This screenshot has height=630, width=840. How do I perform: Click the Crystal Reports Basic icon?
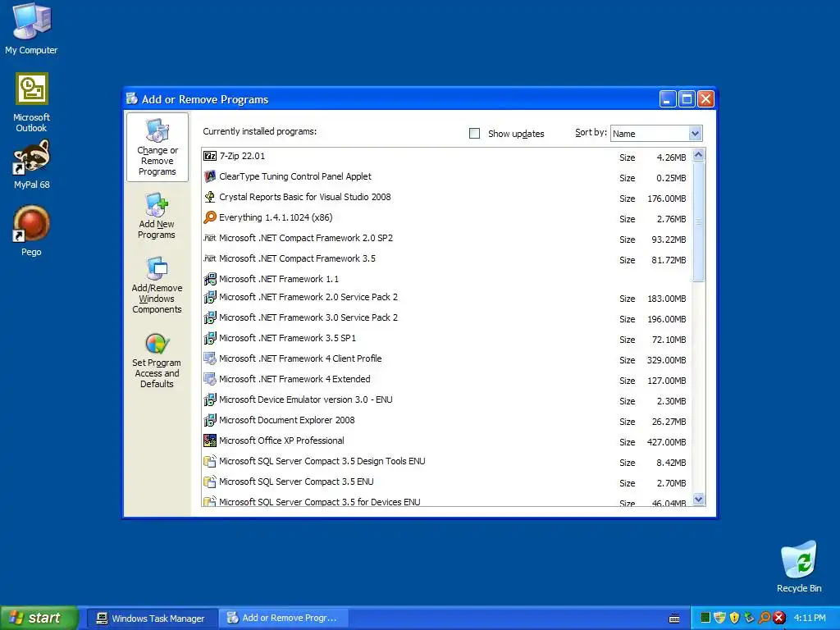(x=210, y=197)
